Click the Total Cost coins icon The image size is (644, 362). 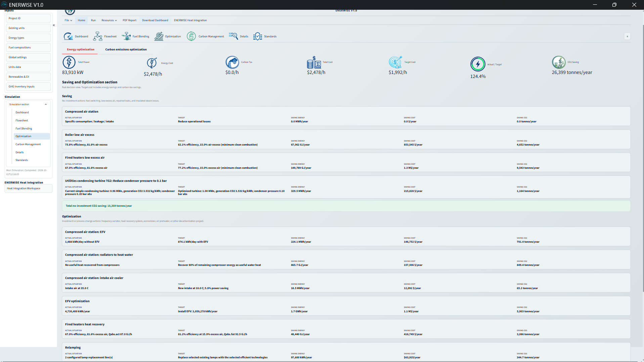(x=314, y=63)
